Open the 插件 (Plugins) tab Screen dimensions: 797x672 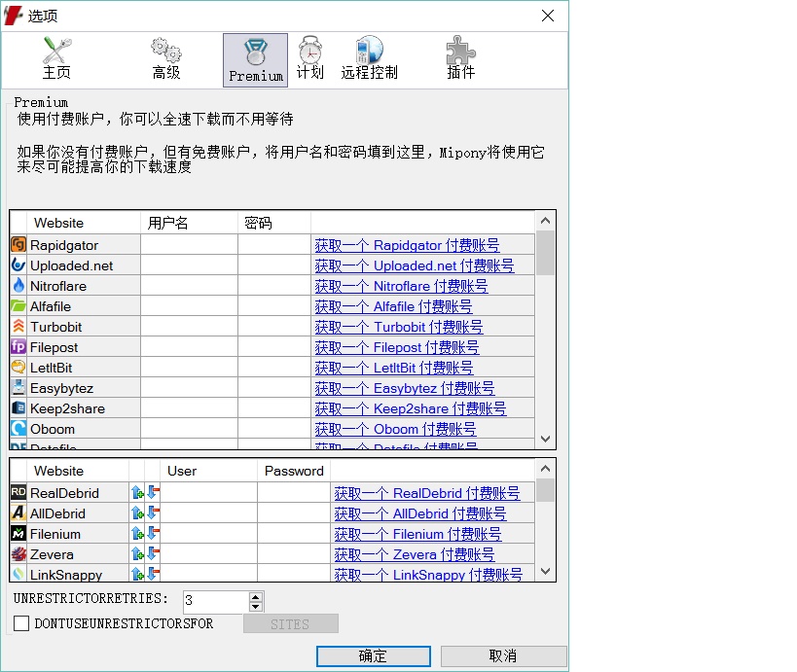461,60
